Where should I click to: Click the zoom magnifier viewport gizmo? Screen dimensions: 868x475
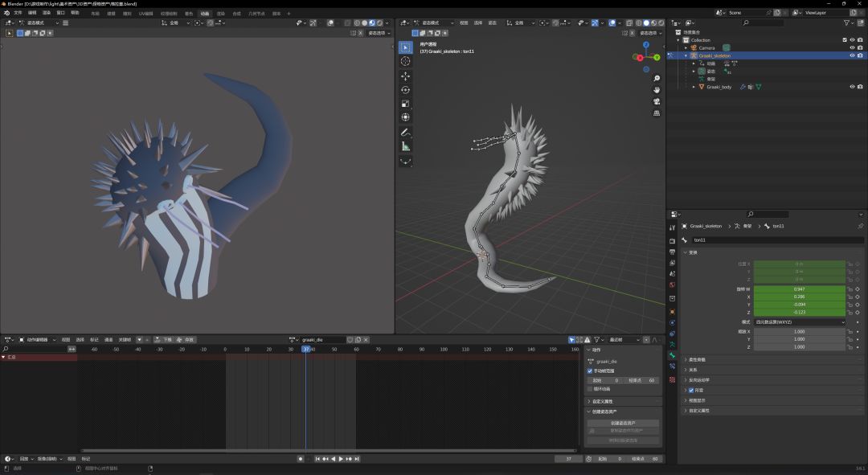coord(657,78)
